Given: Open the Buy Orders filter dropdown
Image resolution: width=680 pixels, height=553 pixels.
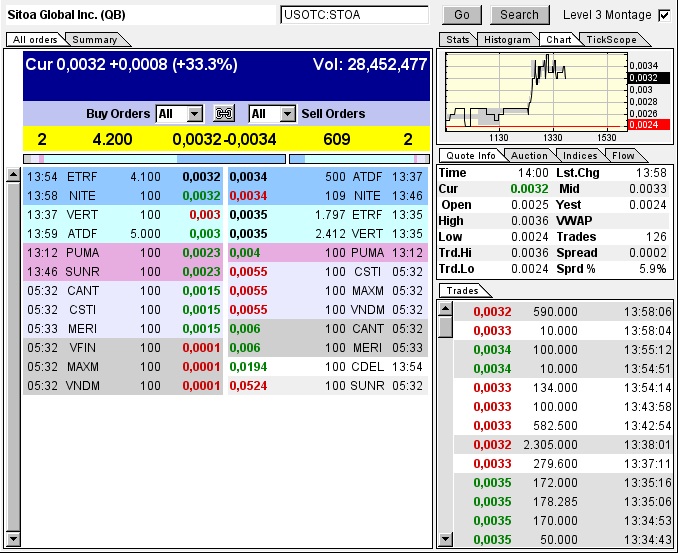Looking at the screenshot, I should pyautogui.click(x=194, y=114).
